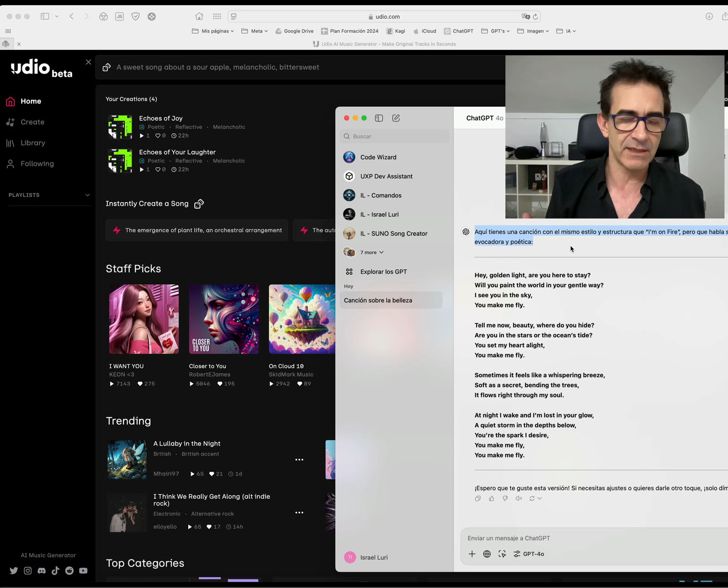
Task: Open Echoes of Joy thumbnail
Action: [120, 127]
